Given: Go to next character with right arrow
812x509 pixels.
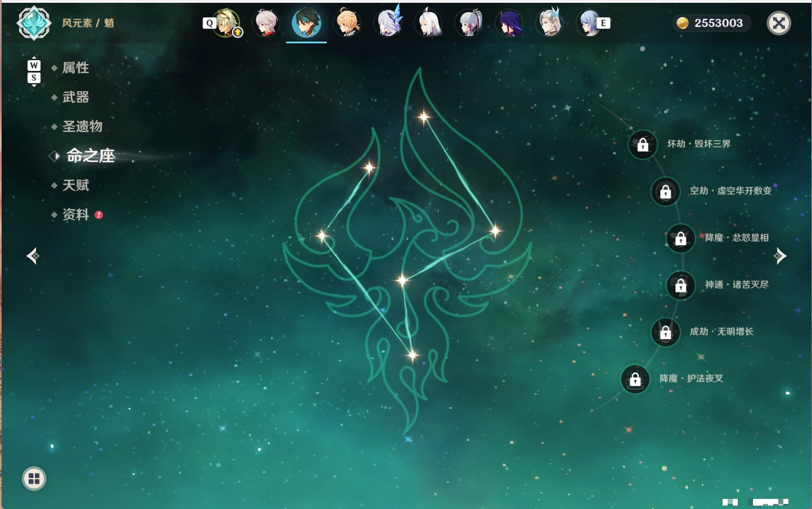Looking at the screenshot, I should click(780, 256).
